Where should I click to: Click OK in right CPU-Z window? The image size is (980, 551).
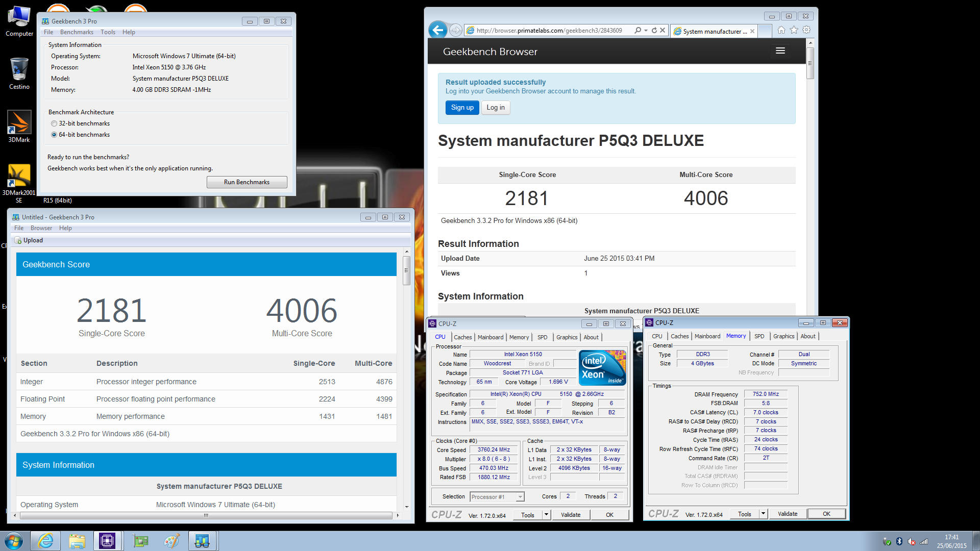[826, 514]
